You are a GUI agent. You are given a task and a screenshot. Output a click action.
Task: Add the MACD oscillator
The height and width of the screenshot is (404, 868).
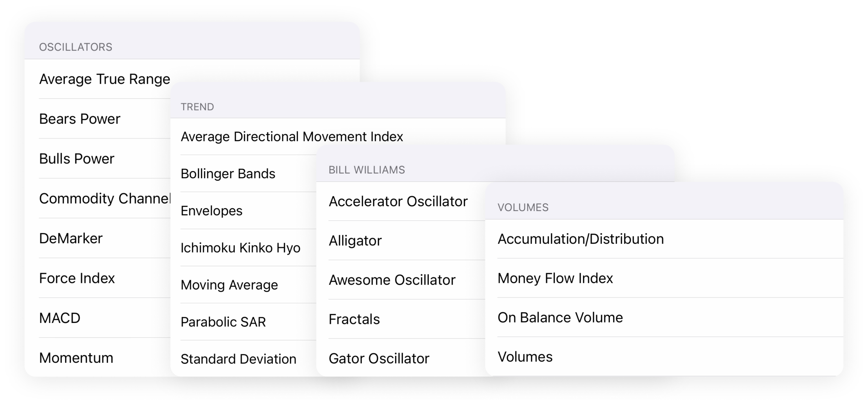point(60,318)
